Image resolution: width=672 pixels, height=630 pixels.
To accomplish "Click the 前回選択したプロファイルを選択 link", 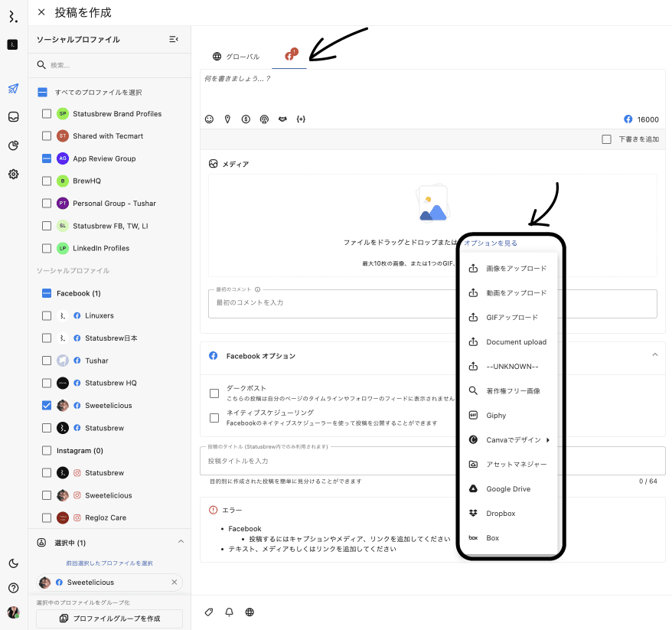I will pyautogui.click(x=109, y=563).
